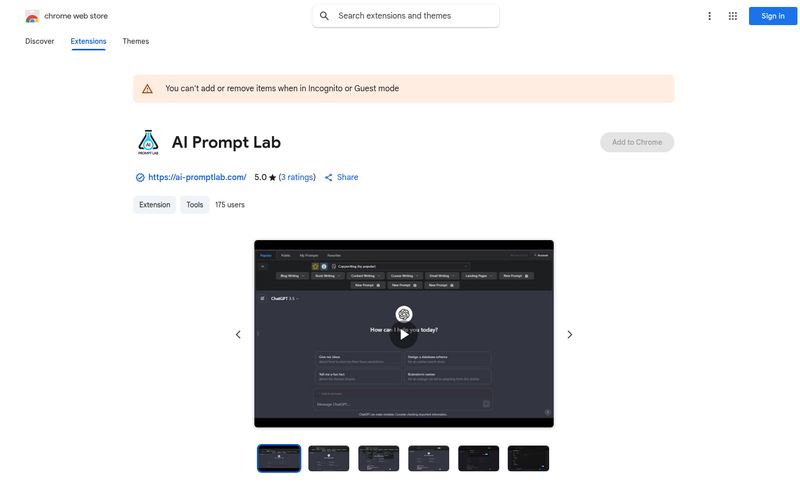The width and height of the screenshot is (800, 496).
Task: Open the Google apps grid
Action: click(x=733, y=16)
